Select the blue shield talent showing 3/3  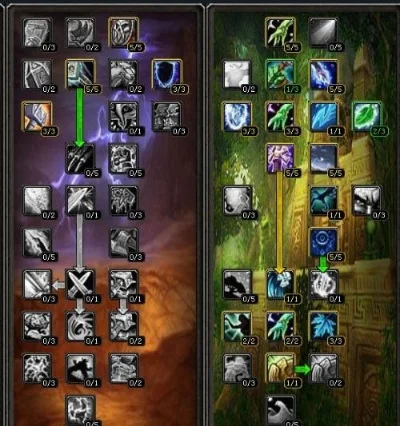(167, 74)
